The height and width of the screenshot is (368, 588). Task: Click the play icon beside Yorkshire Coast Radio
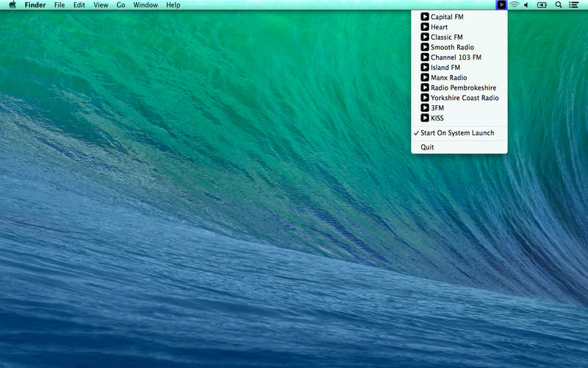[x=425, y=98]
